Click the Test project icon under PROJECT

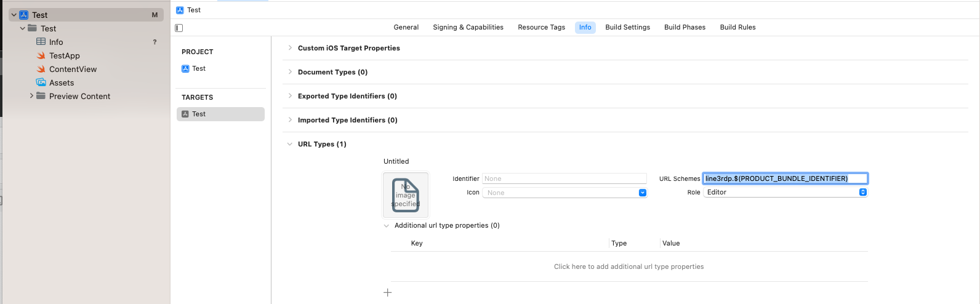(185, 68)
